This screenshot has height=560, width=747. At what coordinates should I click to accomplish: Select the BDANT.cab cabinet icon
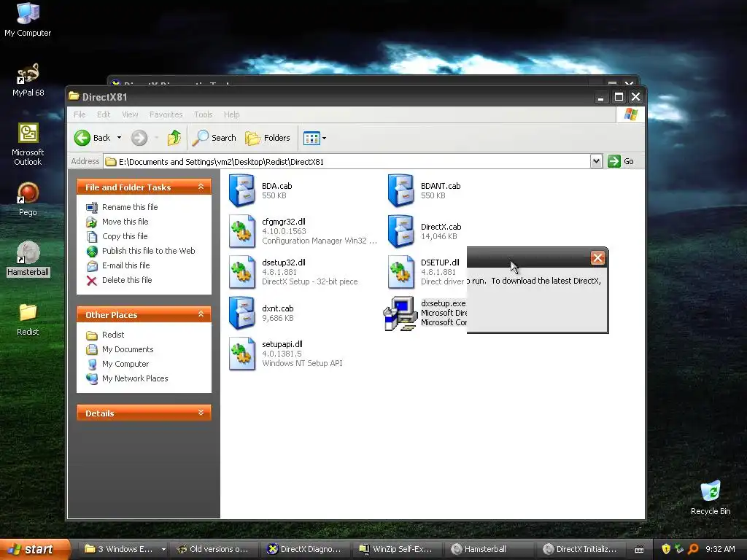click(x=400, y=190)
